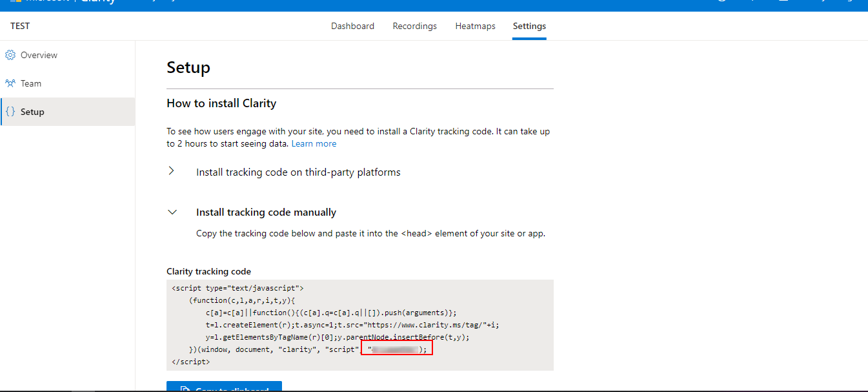Click the TEST project name
The height and width of the screenshot is (392, 868).
pyautogui.click(x=20, y=26)
